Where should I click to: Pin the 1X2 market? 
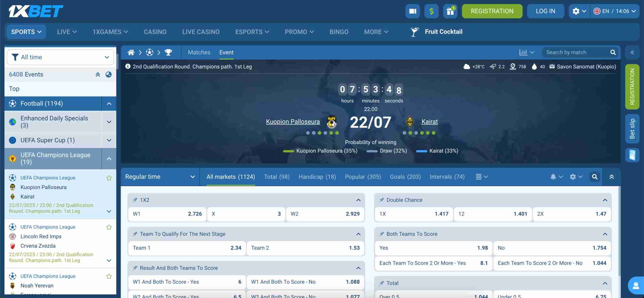[135, 200]
